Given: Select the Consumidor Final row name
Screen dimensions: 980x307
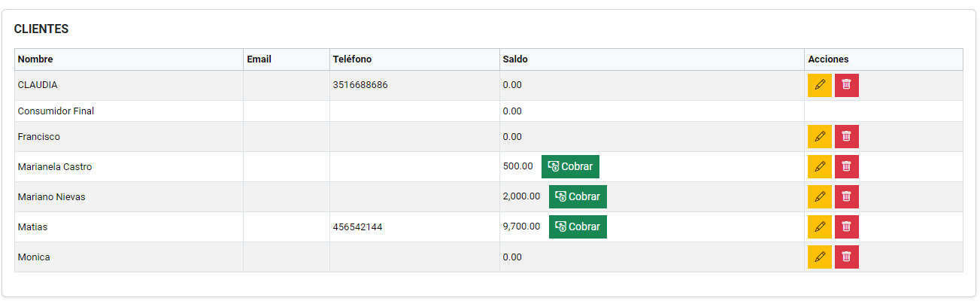Looking at the screenshot, I should tap(56, 111).
